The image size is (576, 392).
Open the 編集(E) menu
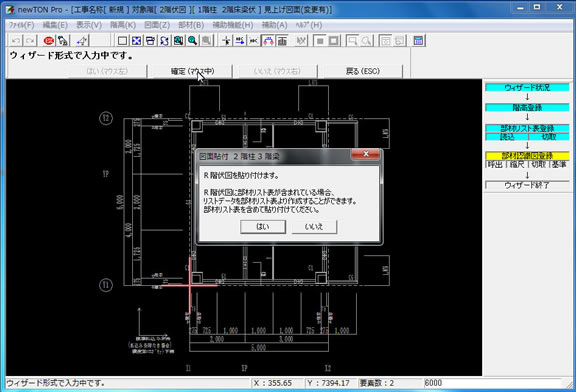[x=55, y=25]
